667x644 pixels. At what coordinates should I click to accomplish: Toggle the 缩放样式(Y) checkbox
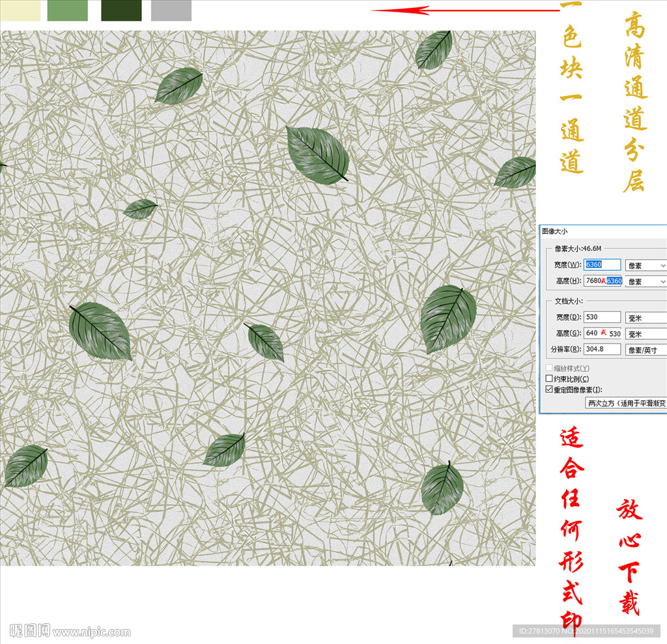click(549, 368)
